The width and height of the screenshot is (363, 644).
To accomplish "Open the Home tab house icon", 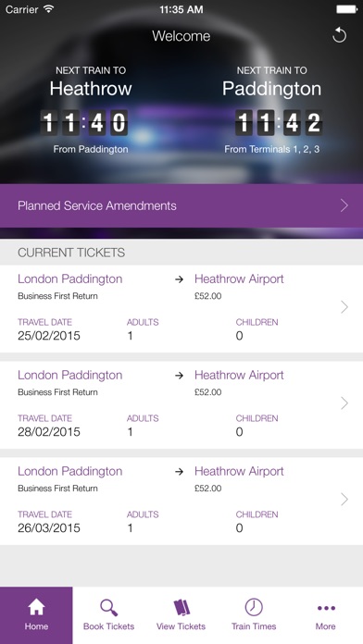I will [x=36, y=607].
